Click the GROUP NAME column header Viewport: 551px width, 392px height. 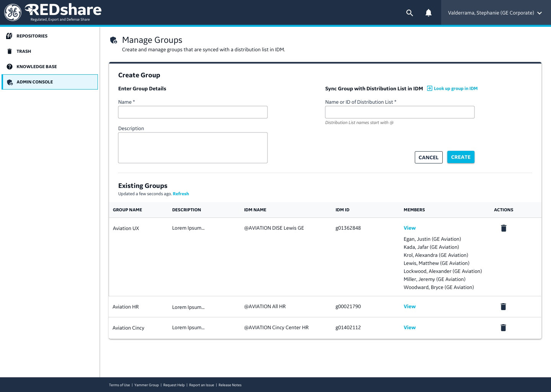point(127,210)
